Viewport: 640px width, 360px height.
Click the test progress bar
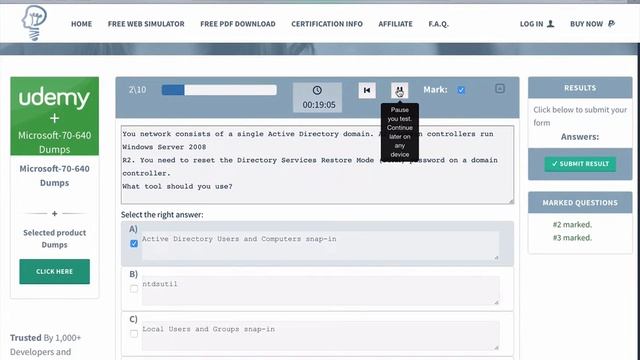click(x=219, y=90)
